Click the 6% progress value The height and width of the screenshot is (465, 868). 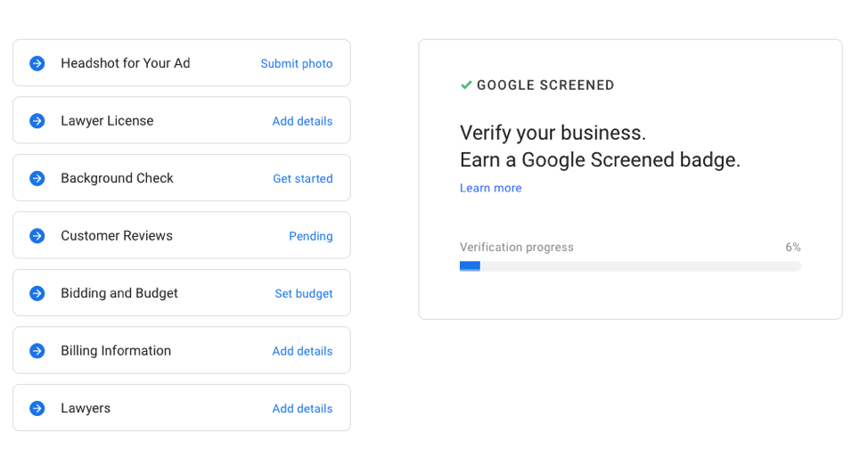click(793, 248)
